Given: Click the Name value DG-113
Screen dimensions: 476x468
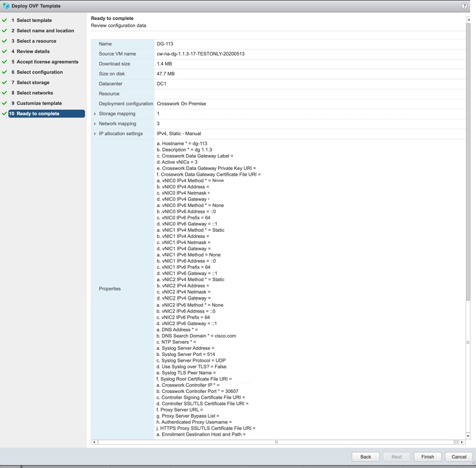Looking at the screenshot, I should click(165, 44).
